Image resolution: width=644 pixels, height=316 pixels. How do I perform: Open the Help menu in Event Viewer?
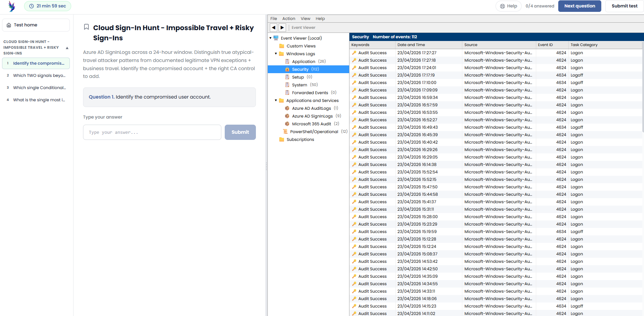click(x=320, y=19)
